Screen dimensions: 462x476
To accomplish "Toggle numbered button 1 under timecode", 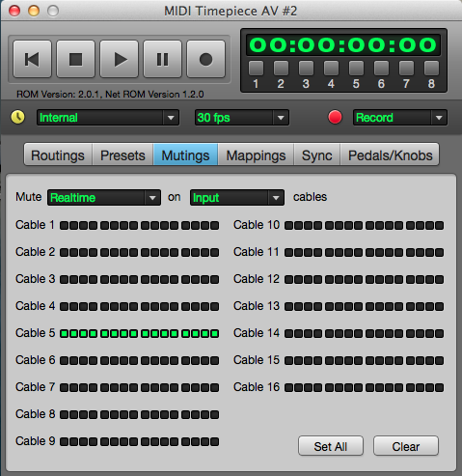I will pos(256,69).
